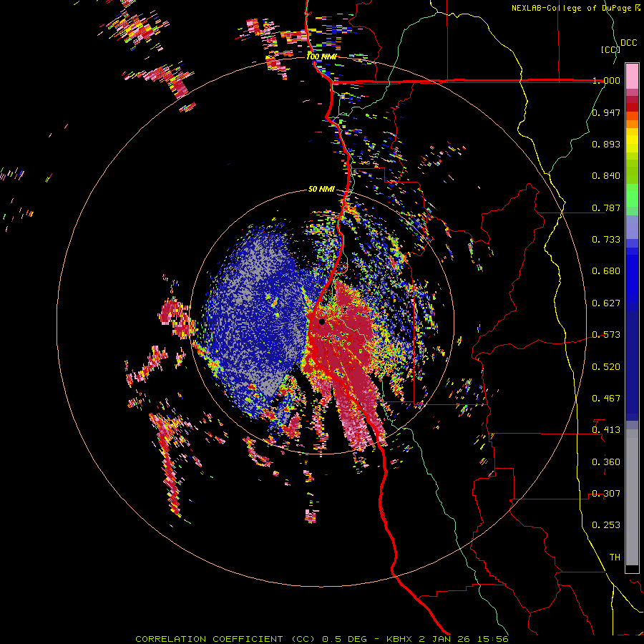Select the 0.520 scale value
Image resolution: width=644 pixels, height=644 pixels.
[606, 367]
